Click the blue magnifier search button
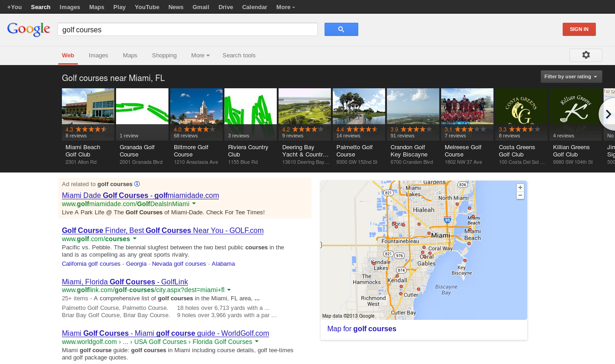The image size is (615, 364). click(341, 29)
